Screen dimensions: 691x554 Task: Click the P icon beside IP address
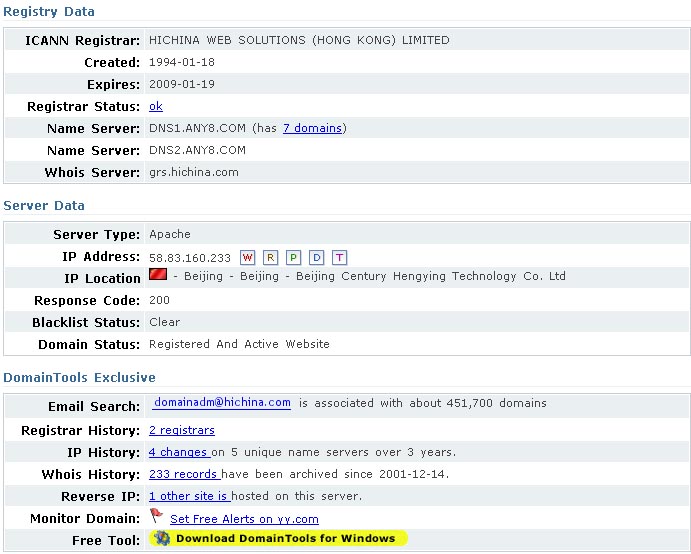point(294,257)
